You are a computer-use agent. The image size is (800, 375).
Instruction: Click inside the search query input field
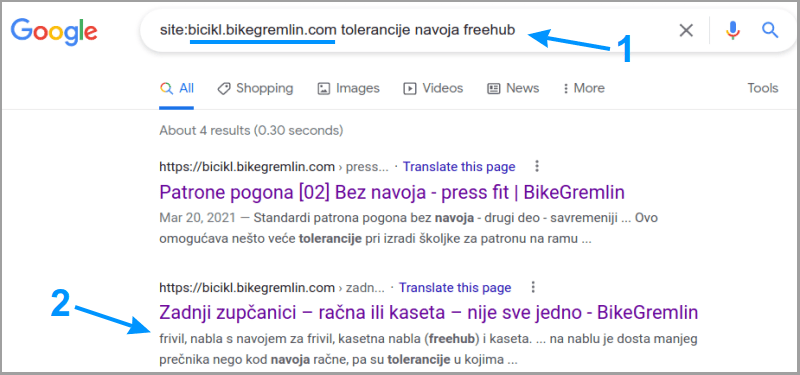[408, 31]
